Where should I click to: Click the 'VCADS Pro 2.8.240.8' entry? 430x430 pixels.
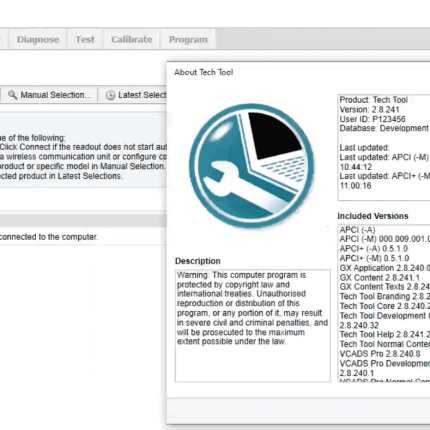(x=380, y=354)
